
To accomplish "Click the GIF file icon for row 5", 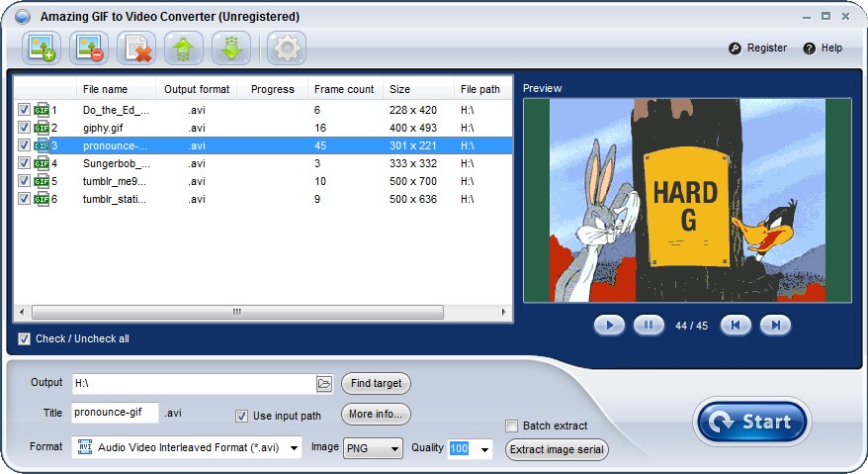I will (42, 181).
